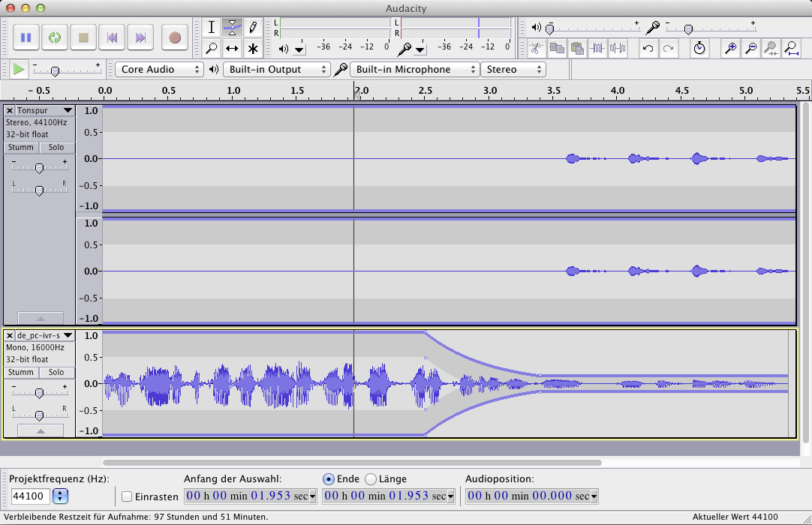Screen dimensions: 812x525
Task: Close the de_pc-ivr-s track
Action: [x=9, y=335]
